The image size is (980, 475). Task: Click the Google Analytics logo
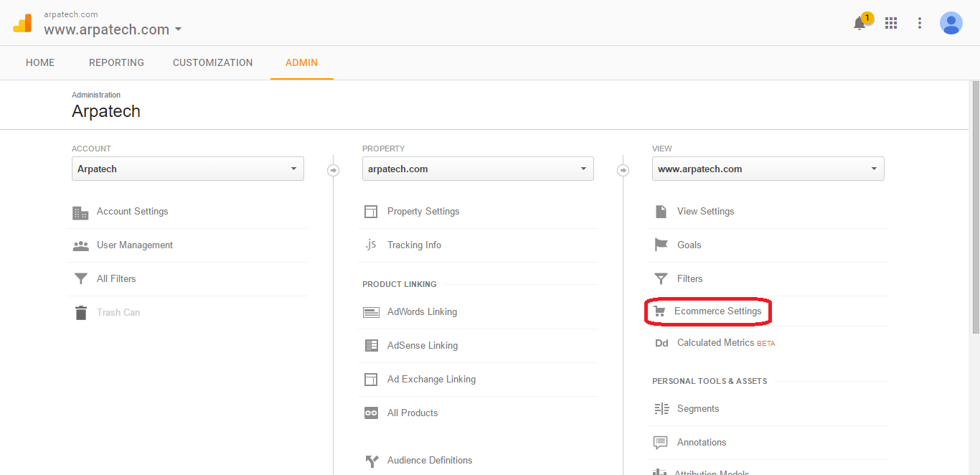22,23
